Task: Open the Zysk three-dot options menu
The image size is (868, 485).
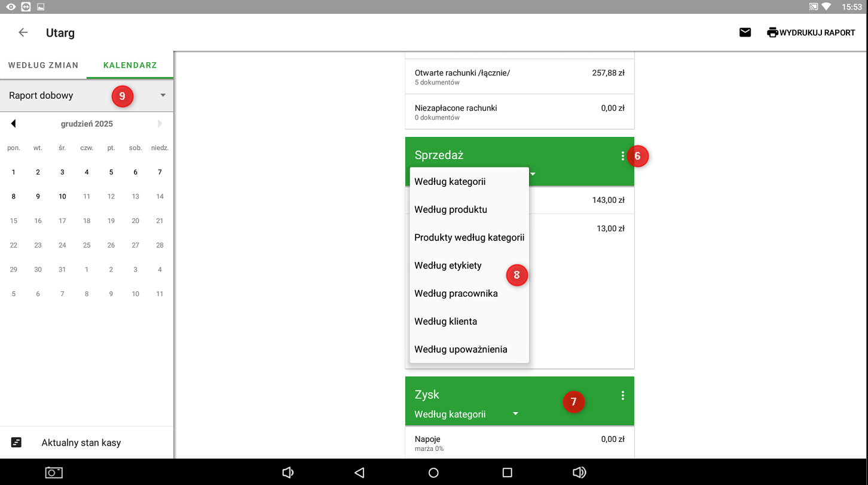Action: click(622, 395)
